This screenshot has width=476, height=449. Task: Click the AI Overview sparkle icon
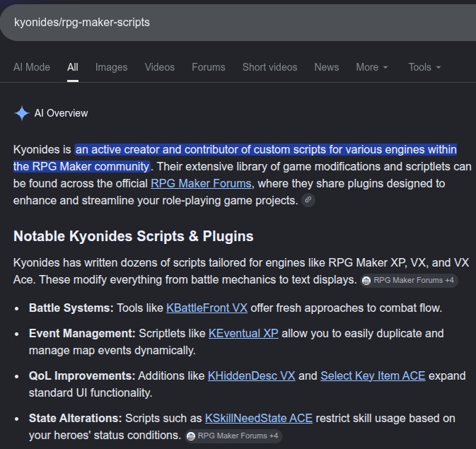coord(22,113)
